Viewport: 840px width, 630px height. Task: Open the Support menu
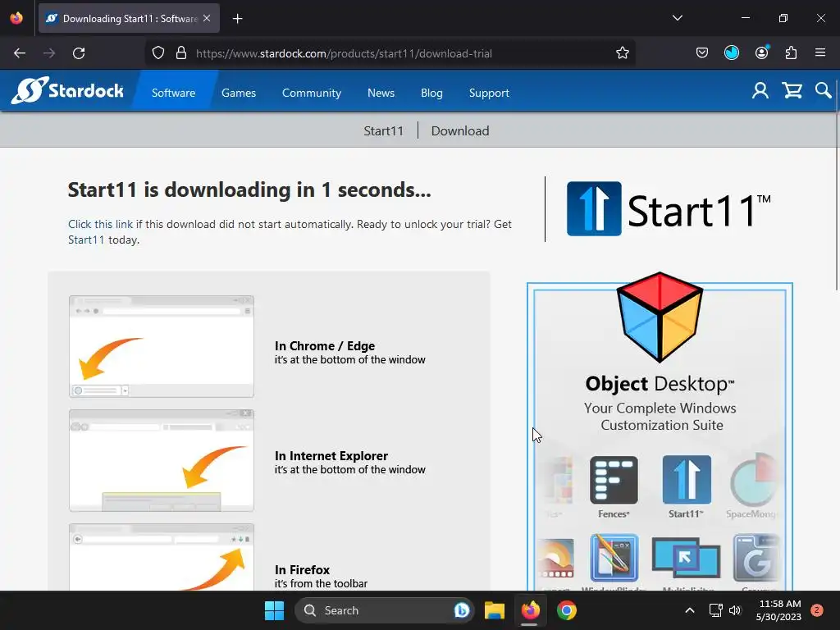489,93
